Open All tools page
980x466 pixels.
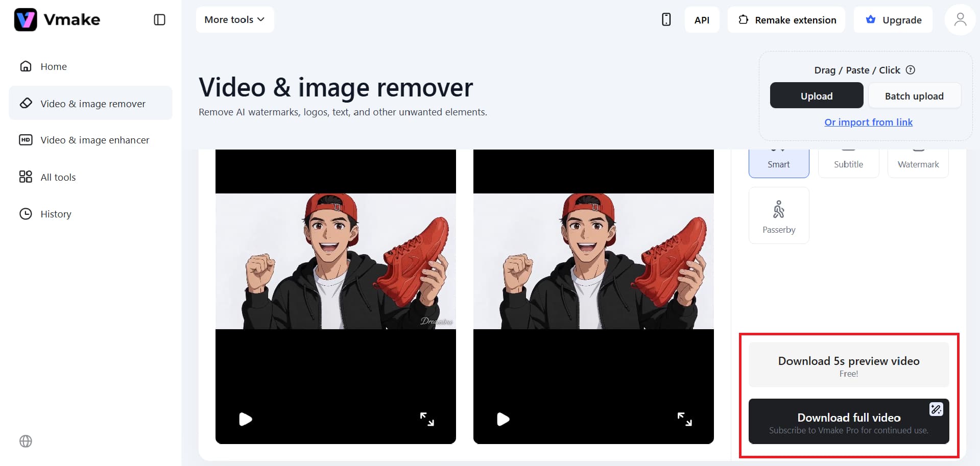pos(90,177)
